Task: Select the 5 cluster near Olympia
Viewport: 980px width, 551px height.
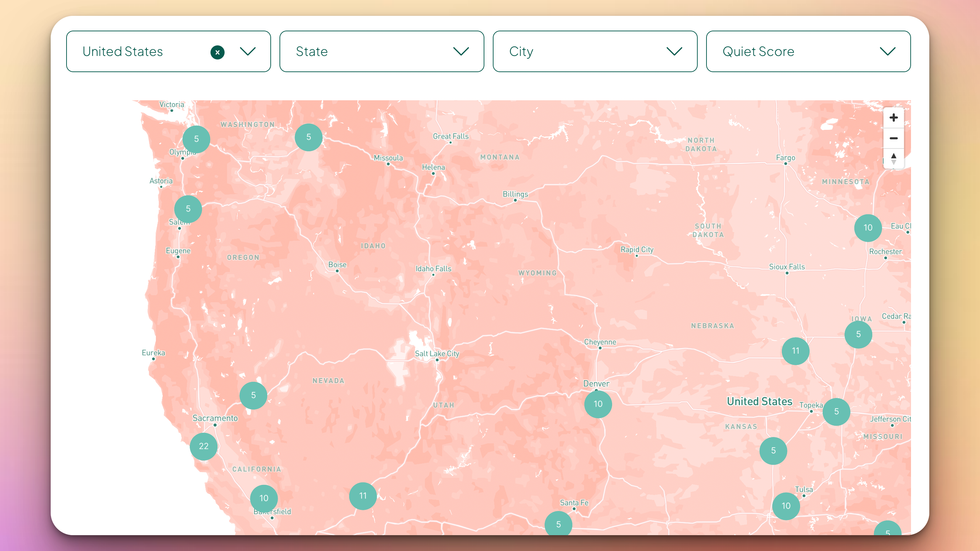Action: point(196,139)
